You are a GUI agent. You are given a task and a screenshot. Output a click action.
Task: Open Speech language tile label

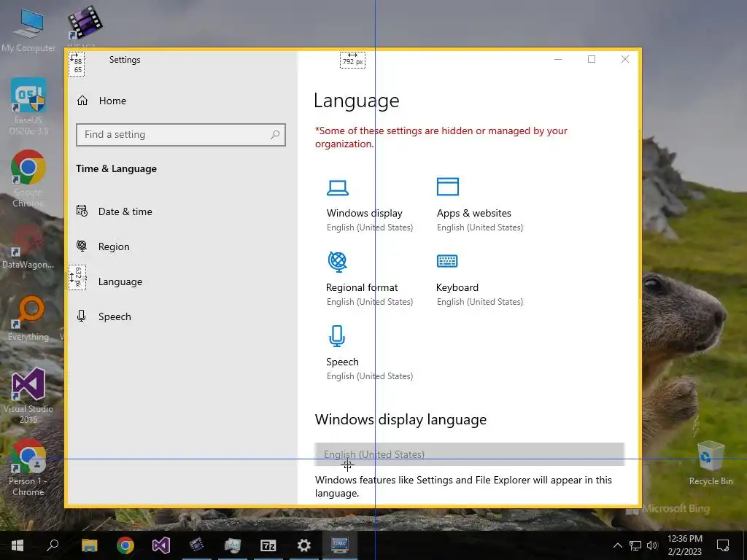pos(343,362)
